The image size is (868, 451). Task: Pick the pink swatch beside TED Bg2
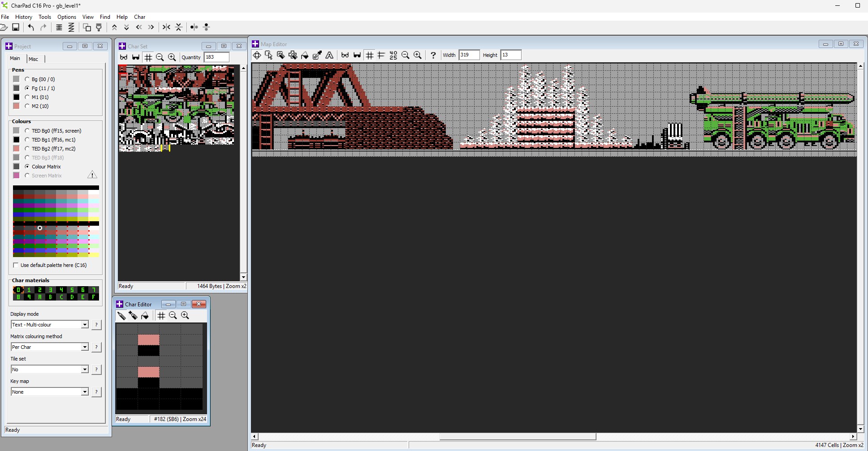17,149
